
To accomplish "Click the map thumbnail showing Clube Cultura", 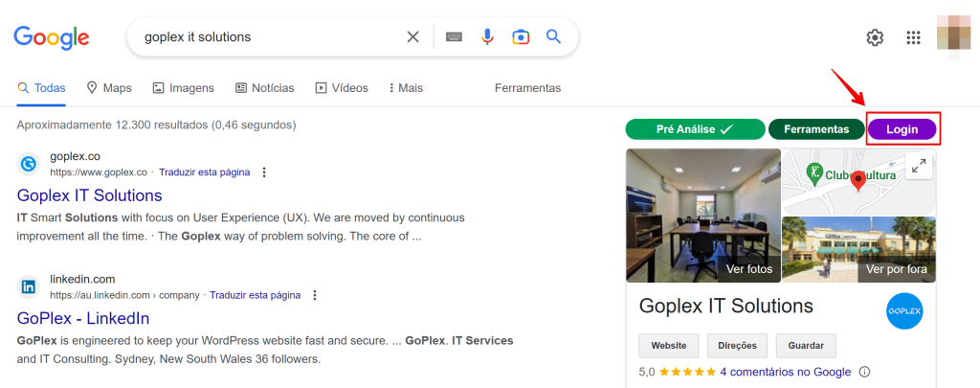I will (x=858, y=181).
